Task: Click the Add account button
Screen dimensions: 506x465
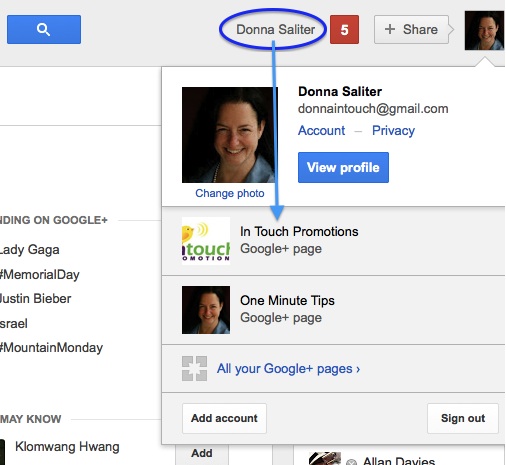Action: click(224, 418)
